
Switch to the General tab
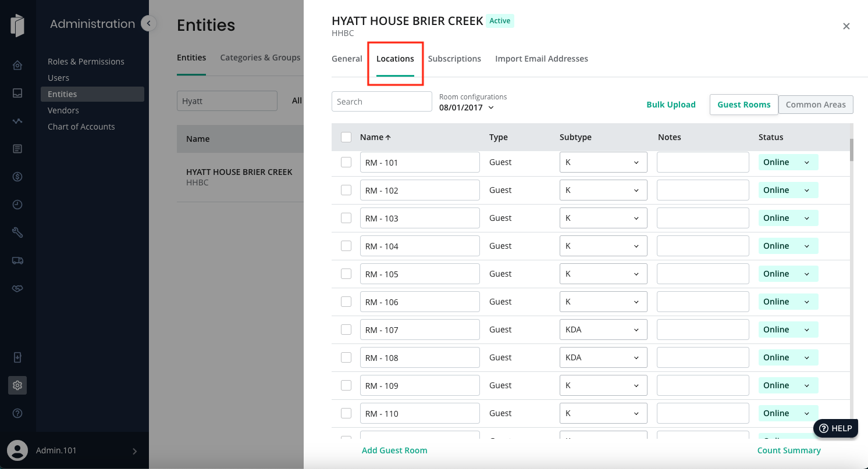(x=347, y=59)
